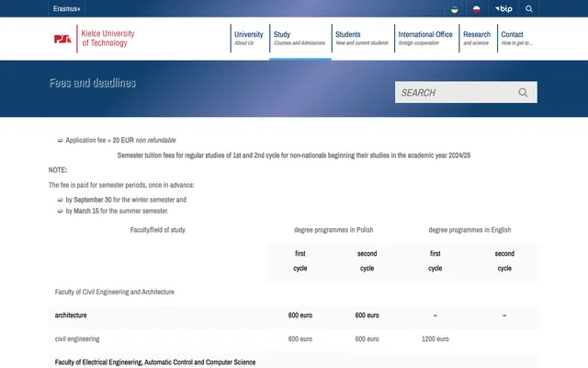Click civil engineering second cycle Polish 600 euro
The image size is (588, 368).
click(x=367, y=339)
